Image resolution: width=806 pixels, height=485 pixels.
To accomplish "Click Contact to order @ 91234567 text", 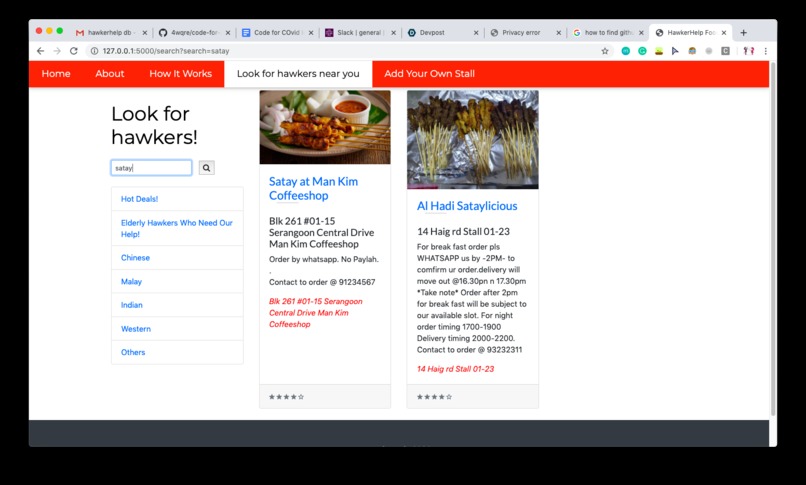I will pos(322,282).
